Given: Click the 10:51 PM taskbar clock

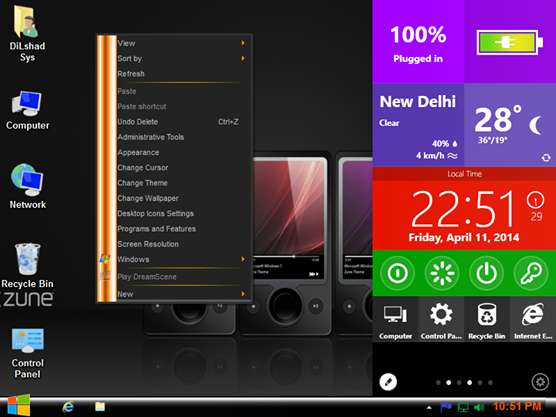Looking at the screenshot, I should [517, 406].
